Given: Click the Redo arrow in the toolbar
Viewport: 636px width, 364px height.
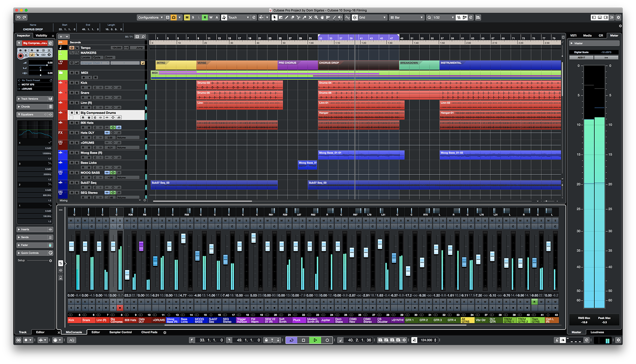Looking at the screenshot, I should pos(24,17).
